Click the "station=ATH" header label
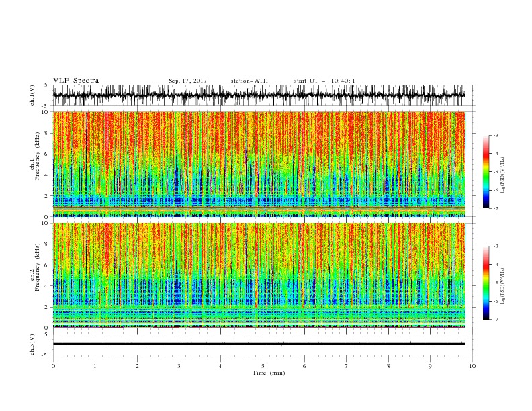 click(249, 81)
